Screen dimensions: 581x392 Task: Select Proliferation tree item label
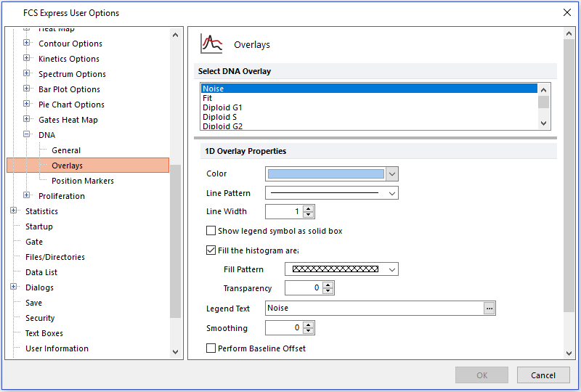coord(62,196)
